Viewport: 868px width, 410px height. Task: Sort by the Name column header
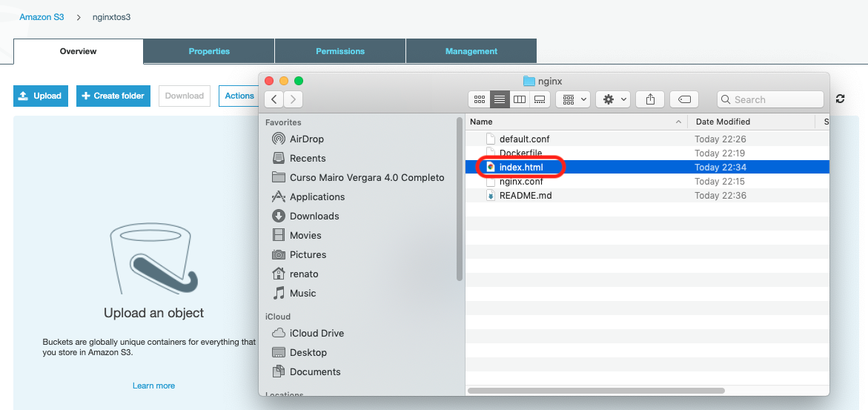pos(576,122)
